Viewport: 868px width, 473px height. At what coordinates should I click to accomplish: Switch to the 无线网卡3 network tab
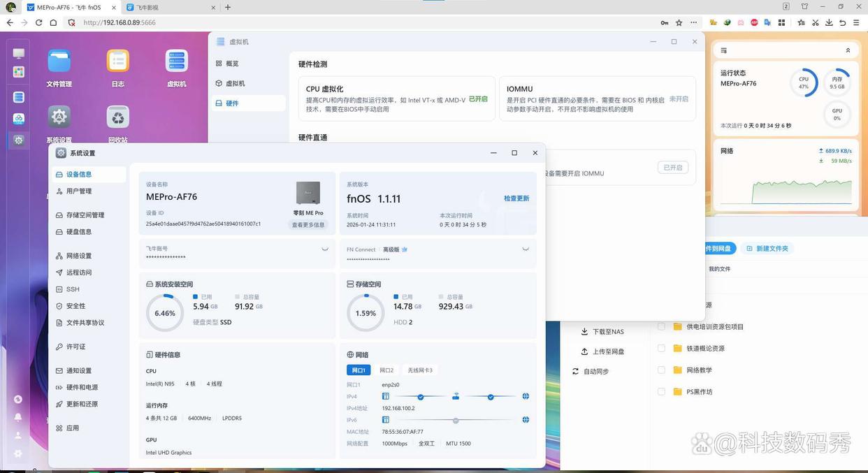point(420,370)
